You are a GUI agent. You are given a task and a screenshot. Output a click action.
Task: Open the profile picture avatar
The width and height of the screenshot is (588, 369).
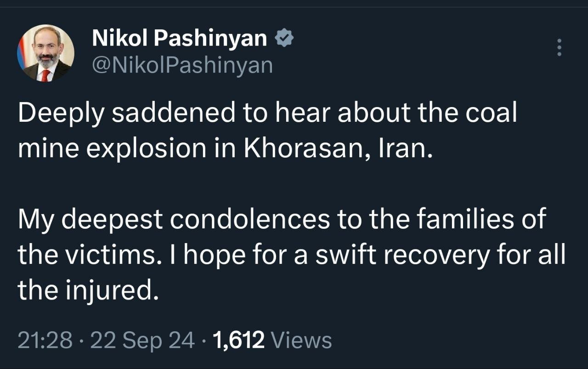(x=45, y=53)
